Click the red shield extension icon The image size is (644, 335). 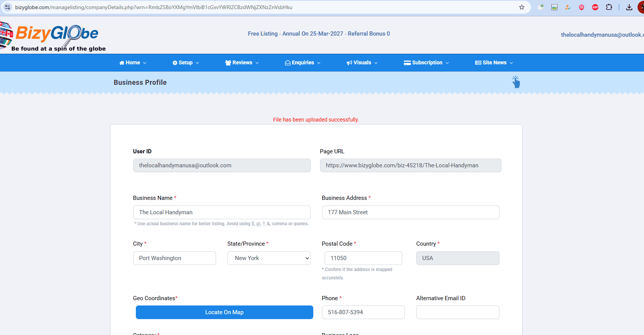pyautogui.click(x=582, y=7)
